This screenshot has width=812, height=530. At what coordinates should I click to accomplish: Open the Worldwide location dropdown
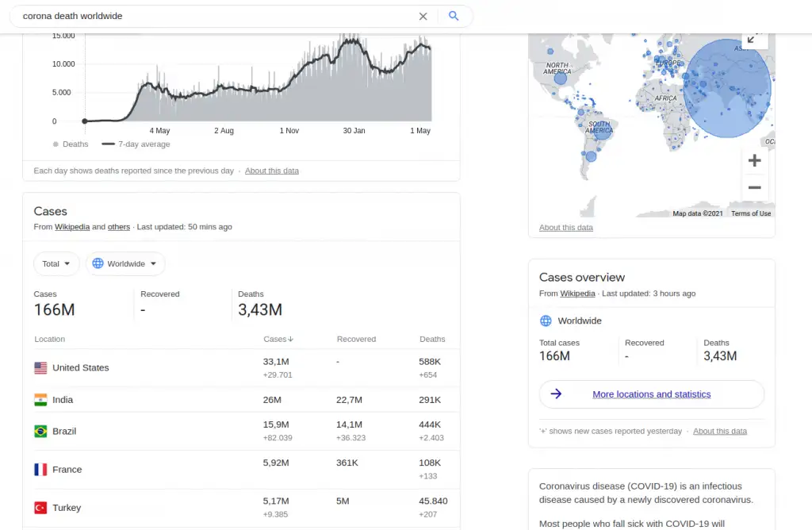[125, 263]
